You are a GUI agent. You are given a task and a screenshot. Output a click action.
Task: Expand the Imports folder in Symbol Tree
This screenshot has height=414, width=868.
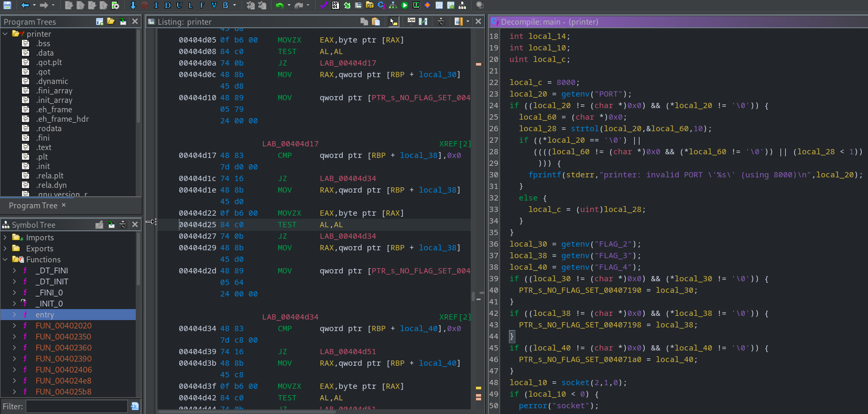coord(5,238)
